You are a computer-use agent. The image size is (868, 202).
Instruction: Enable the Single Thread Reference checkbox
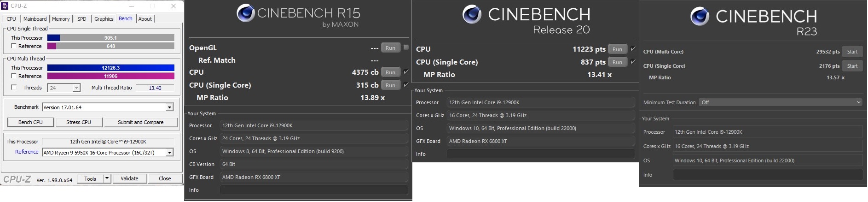(x=14, y=46)
